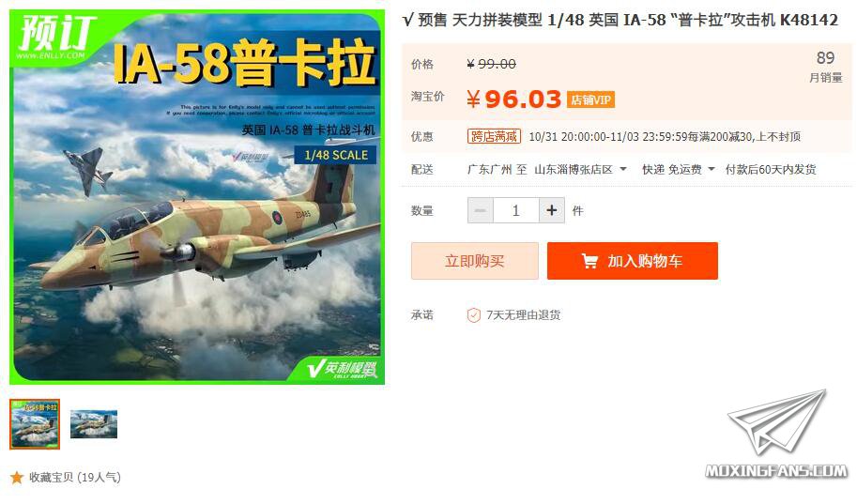This screenshot has height=504, width=857.
Task: Click the 收藏宝贝 favorite link
Action: click(x=75, y=477)
